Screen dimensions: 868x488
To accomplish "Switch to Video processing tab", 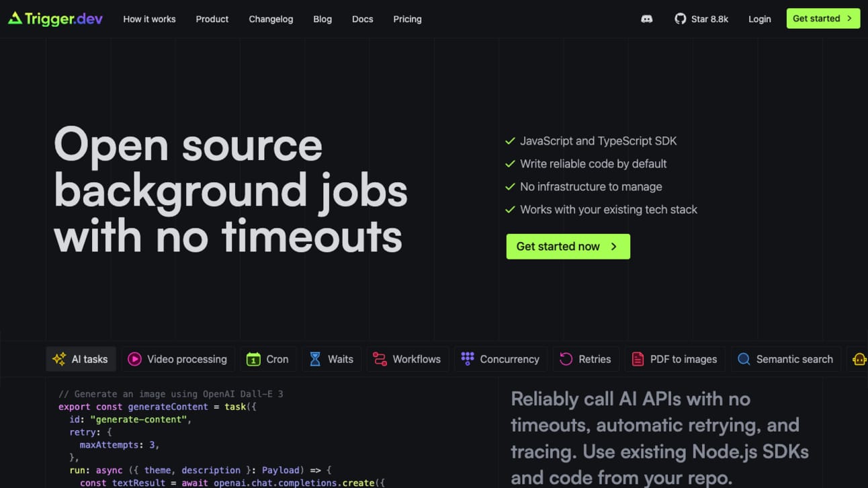I will (178, 359).
